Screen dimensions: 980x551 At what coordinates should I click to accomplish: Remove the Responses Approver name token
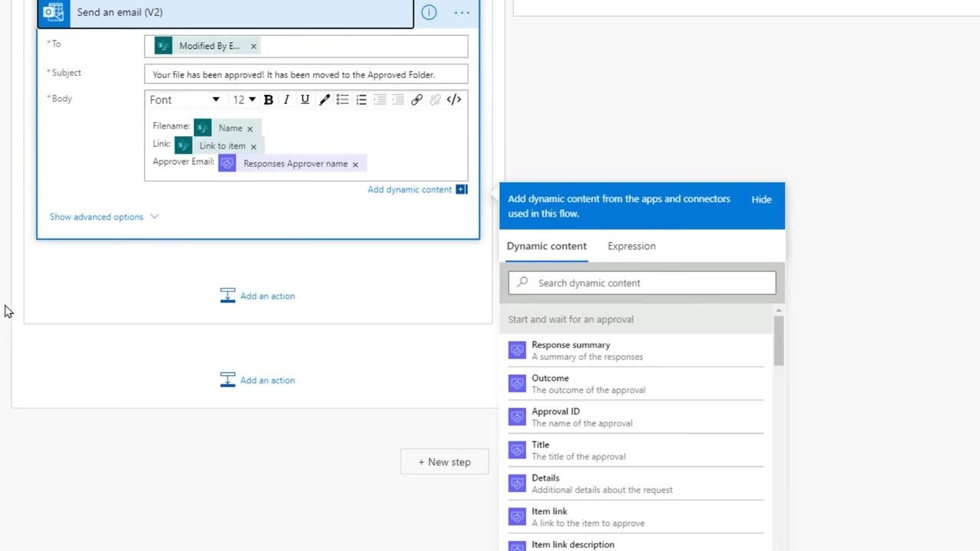pyautogui.click(x=355, y=164)
